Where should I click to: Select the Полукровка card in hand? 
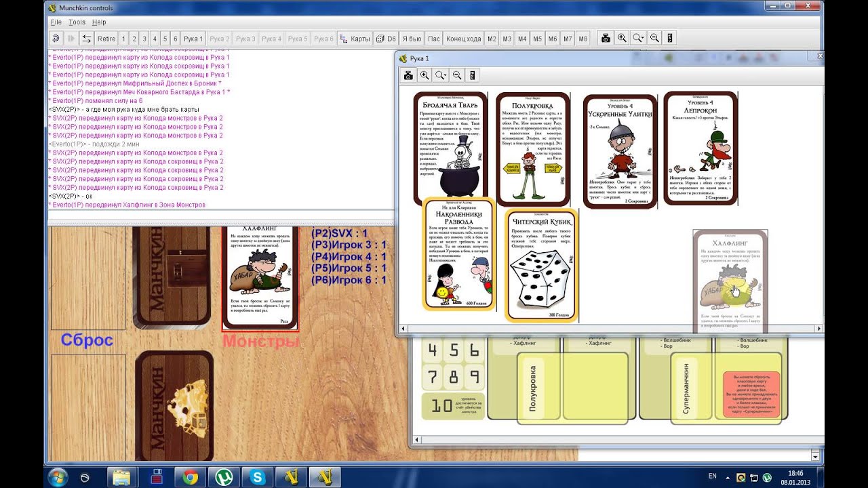pyautogui.click(x=532, y=149)
